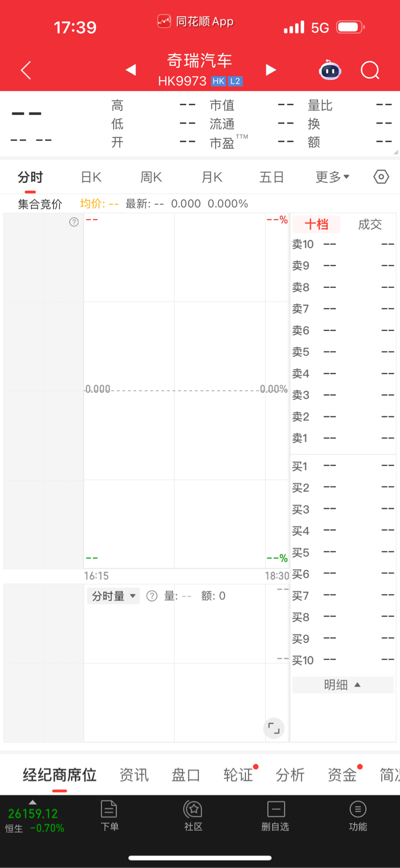
Task: Select 经纪商席位 bottom tab
Action: [x=59, y=775]
